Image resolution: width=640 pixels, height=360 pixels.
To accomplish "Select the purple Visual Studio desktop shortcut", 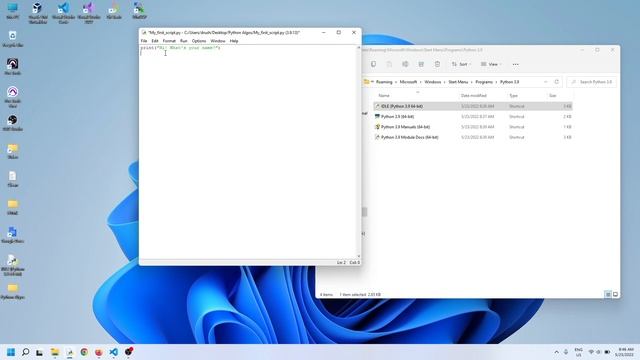I will (89, 13).
